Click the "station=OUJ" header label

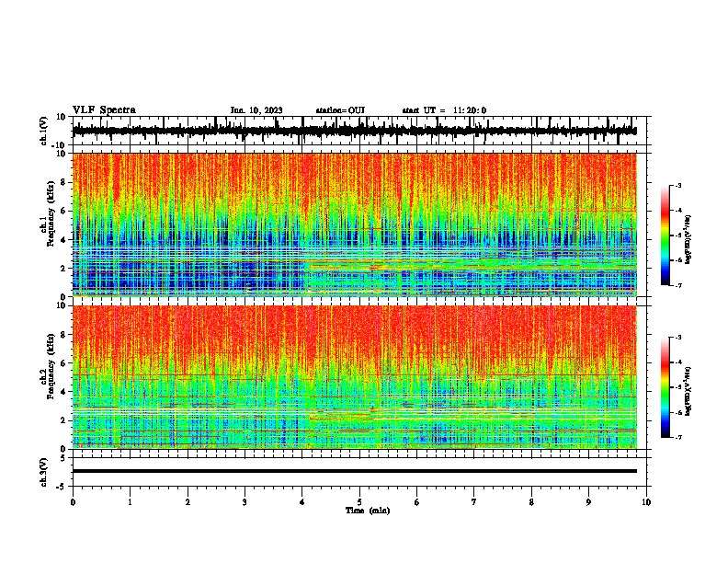coord(340,110)
